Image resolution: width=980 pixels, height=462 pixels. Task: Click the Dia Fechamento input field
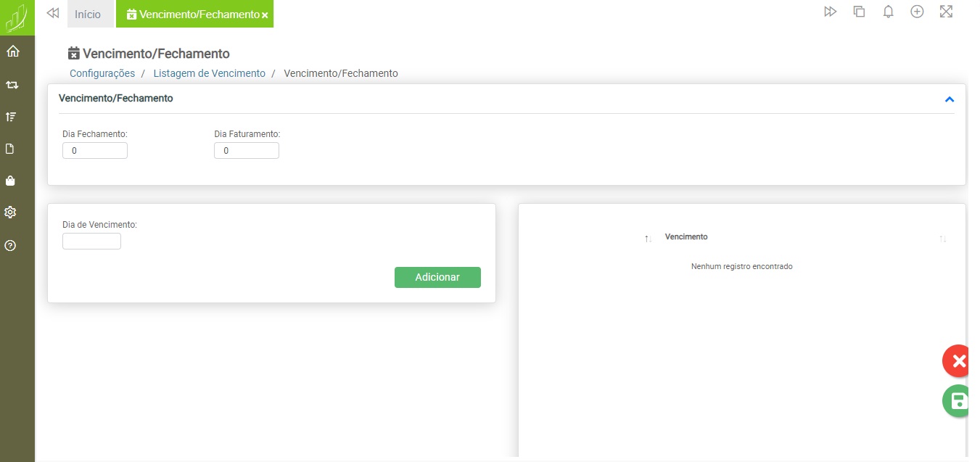[x=95, y=151]
